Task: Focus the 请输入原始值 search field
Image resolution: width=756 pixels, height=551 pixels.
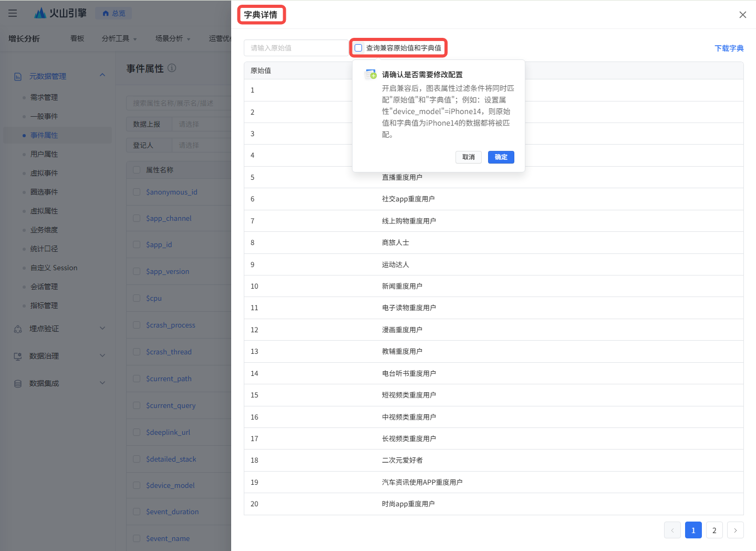Action: [296, 48]
